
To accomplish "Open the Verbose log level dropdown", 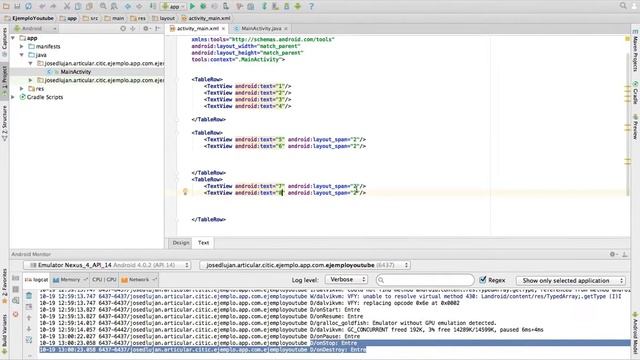I will coord(346,280).
